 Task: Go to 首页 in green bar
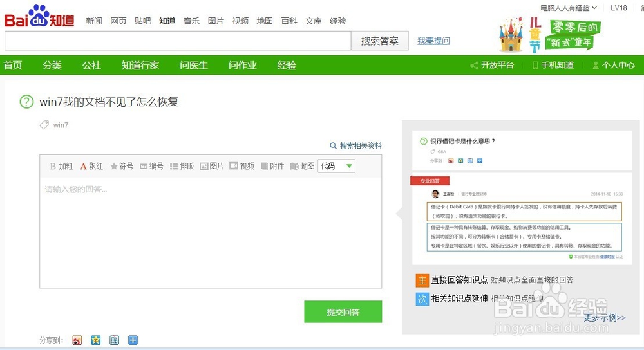tap(13, 65)
